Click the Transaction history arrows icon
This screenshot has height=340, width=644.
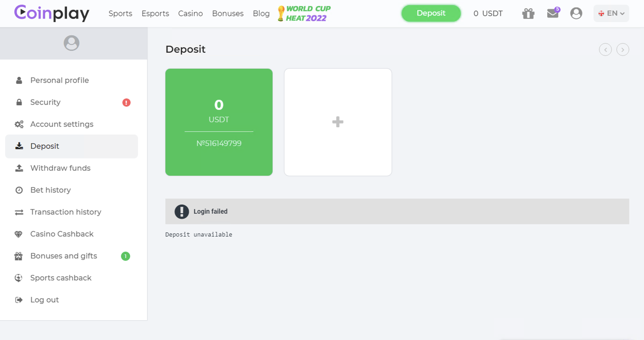click(19, 212)
